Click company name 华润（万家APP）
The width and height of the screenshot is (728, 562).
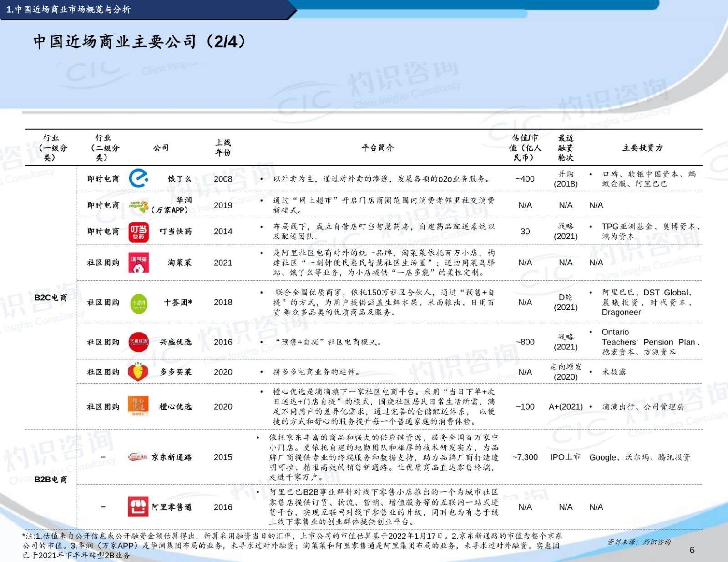[172, 205]
